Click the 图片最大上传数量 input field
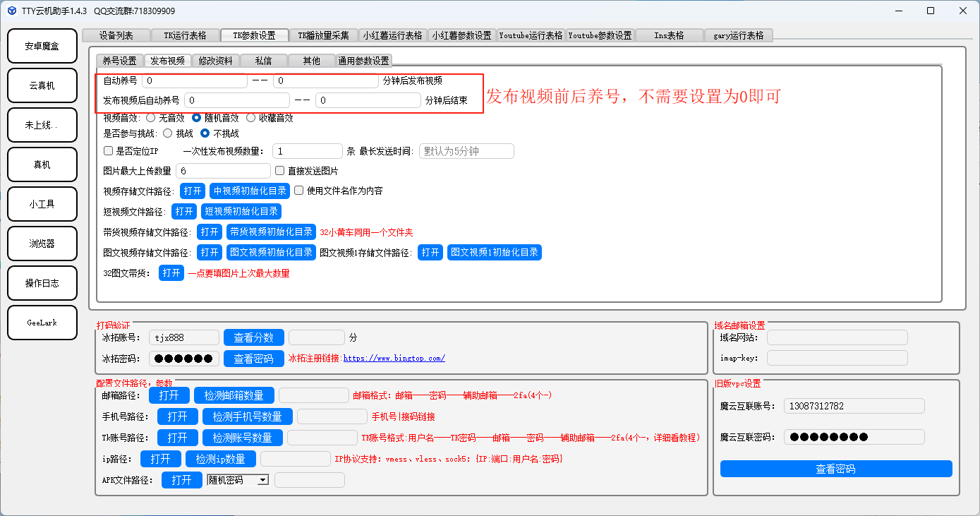Screen dimensions: 980x516 223,171
